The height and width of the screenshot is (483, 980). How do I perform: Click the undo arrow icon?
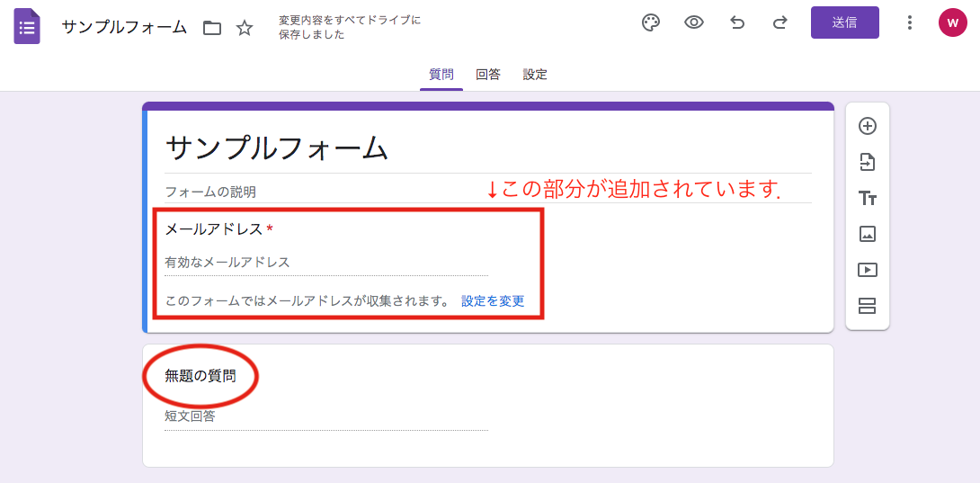point(737,22)
